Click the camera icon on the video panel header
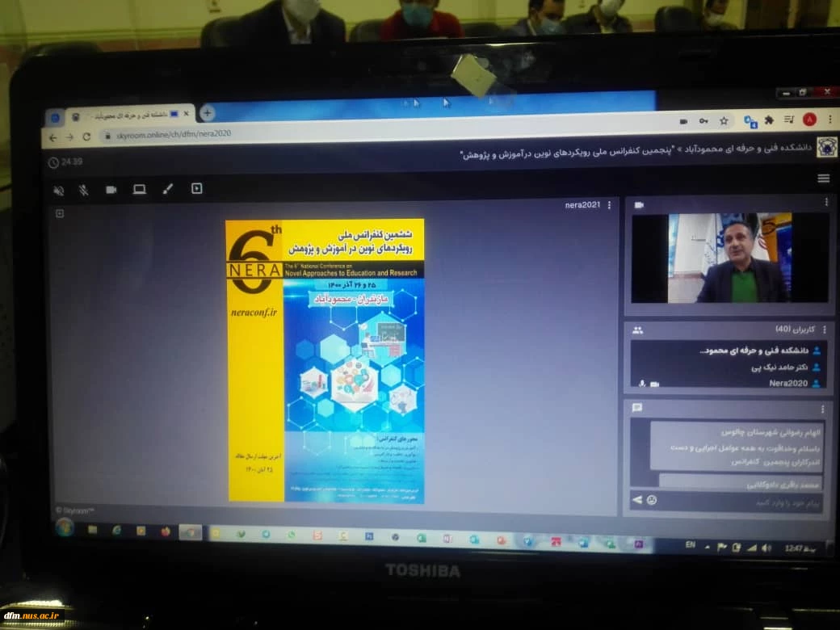Image resolution: width=840 pixels, height=630 pixels. point(639,204)
